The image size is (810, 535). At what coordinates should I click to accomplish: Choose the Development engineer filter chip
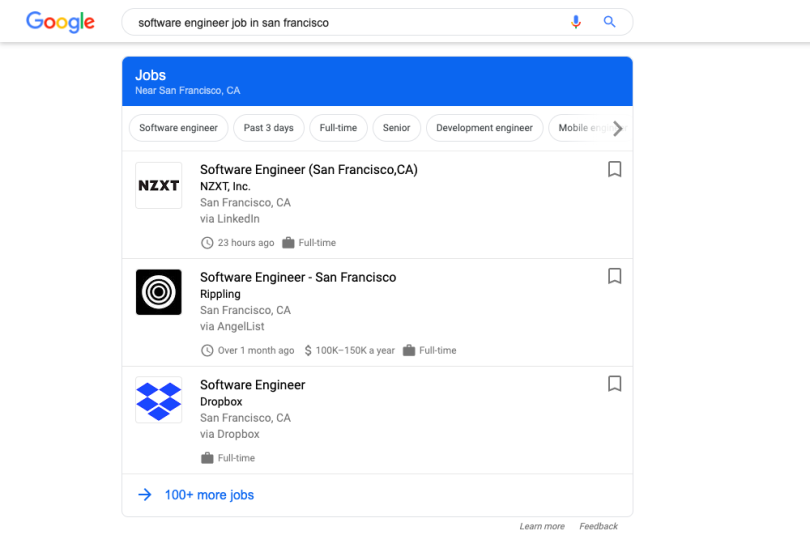(485, 128)
